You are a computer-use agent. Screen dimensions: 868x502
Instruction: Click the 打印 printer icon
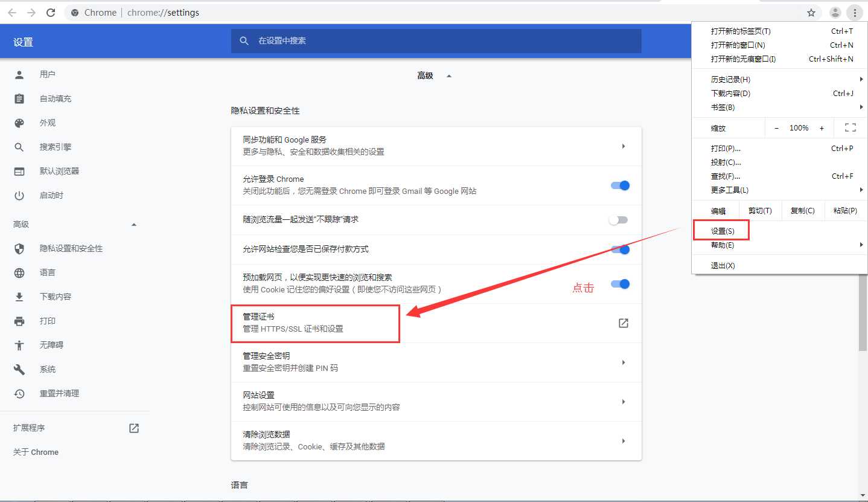[19, 321]
